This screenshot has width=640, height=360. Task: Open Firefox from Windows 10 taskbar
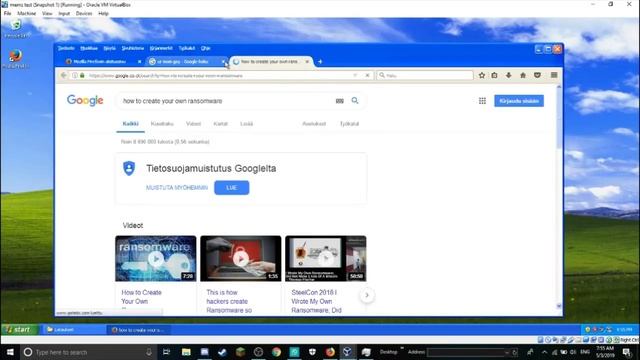330,352
